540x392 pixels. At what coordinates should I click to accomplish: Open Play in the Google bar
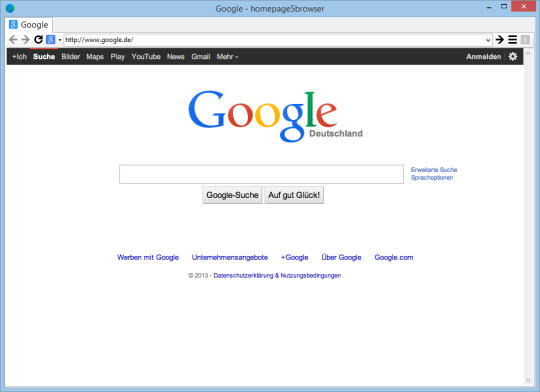point(117,56)
